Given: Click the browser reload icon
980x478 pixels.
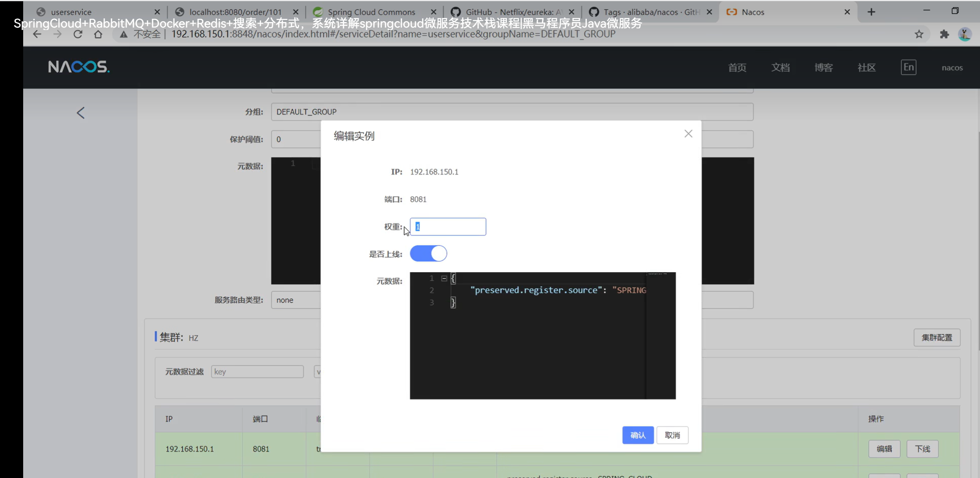Looking at the screenshot, I should 78,34.
